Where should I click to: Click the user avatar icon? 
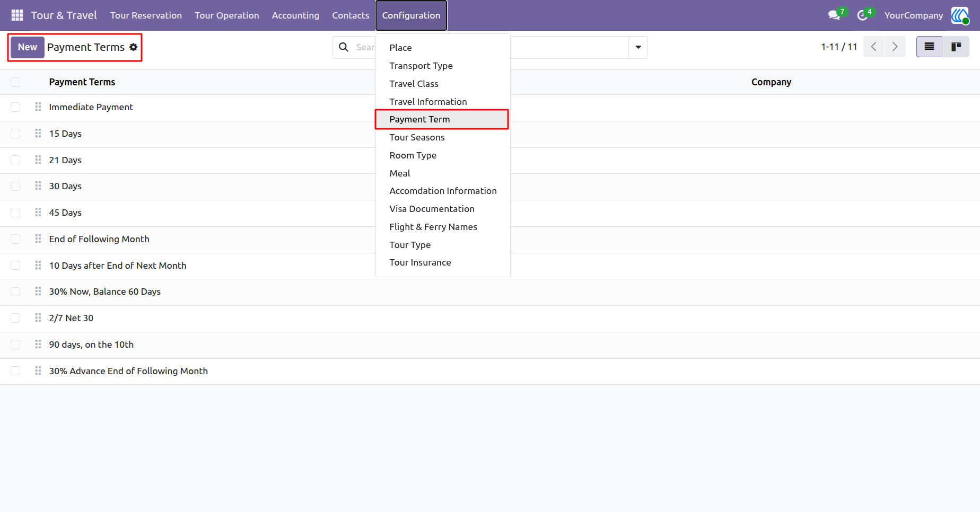(x=960, y=15)
